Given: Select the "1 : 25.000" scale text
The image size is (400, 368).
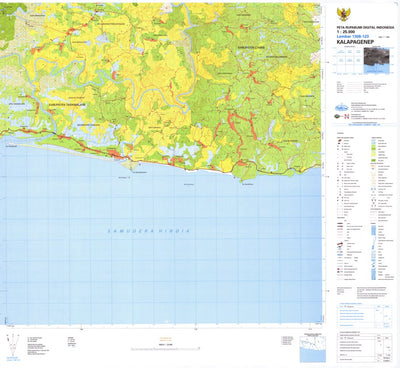Looking at the screenshot, I should click(x=345, y=31).
